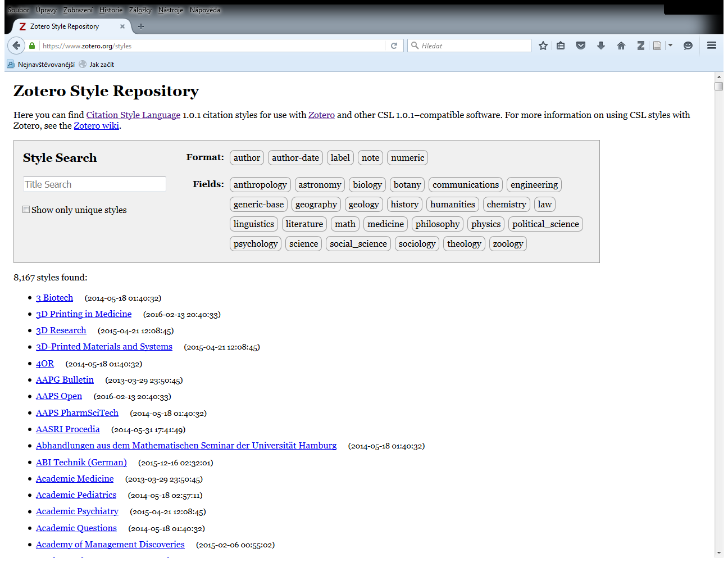728x562 pixels.
Task: Toggle the astronomy field filter
Action: pyautogui.click(x=320, y=185)
